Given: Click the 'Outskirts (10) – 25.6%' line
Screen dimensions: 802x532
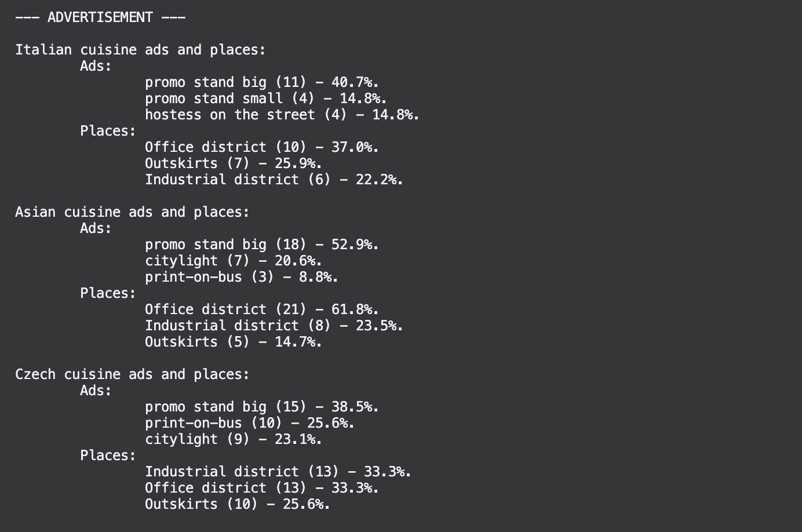Looking at the screenshot, I should click(237, 504).
